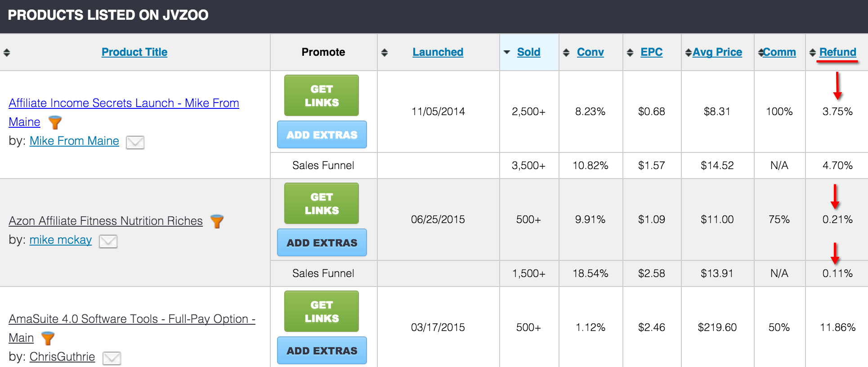Sort by Product Title column

(x=134, y=52)
